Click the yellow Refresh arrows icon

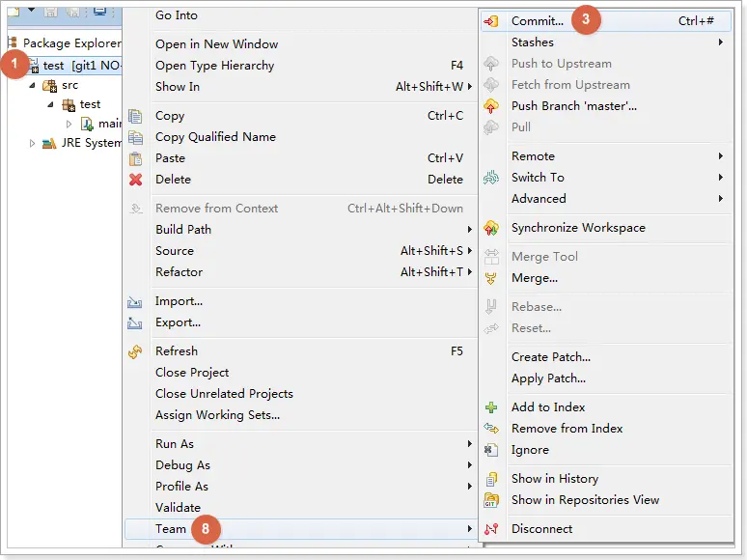click(x=135, y=351)
